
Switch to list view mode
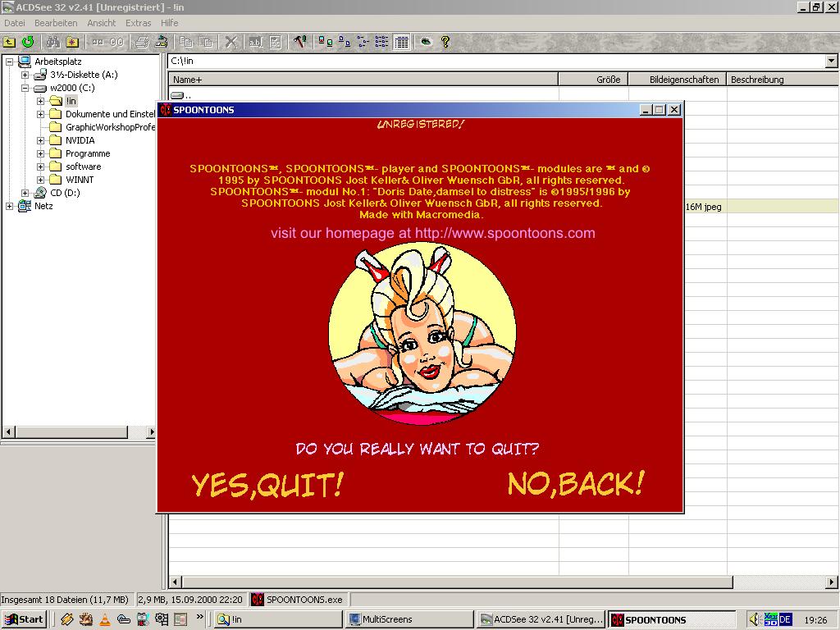click(x=363, y=42)
